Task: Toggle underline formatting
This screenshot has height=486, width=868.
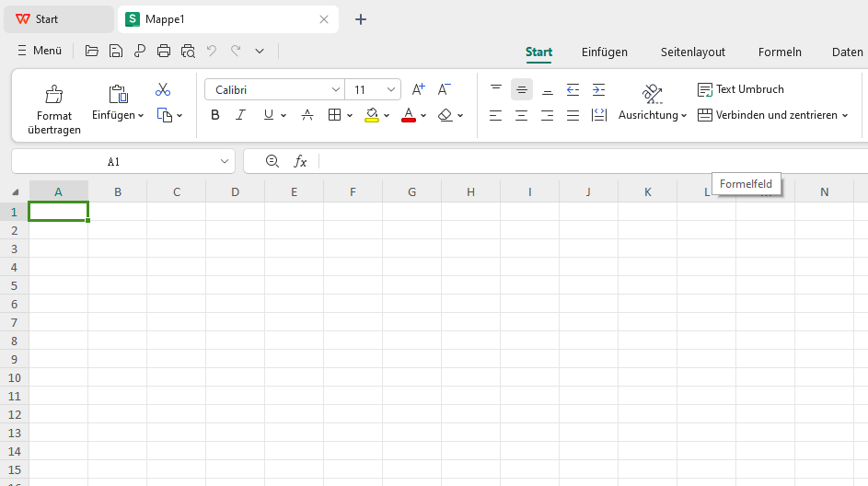Action: pyautogui.click(x=269, y=114)
